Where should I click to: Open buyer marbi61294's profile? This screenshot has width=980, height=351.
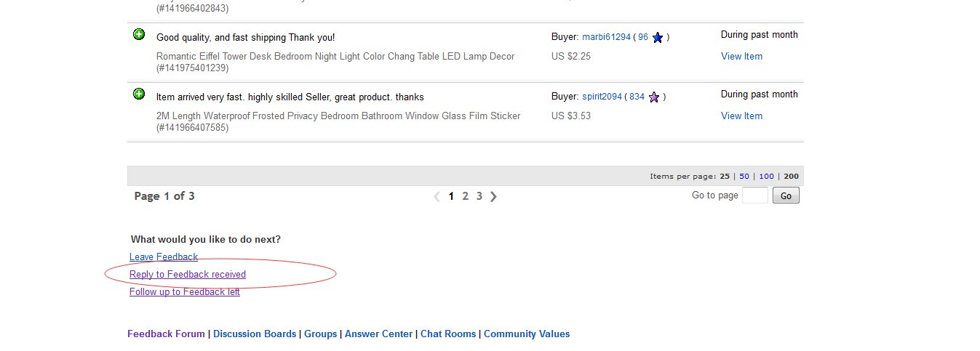(x=606, y=37)
